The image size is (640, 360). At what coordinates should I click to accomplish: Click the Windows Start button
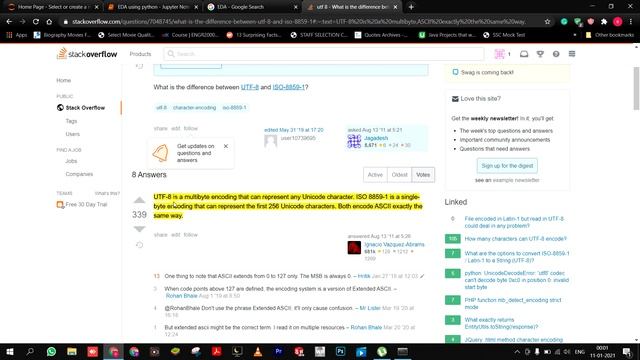[x=10, y=351]
